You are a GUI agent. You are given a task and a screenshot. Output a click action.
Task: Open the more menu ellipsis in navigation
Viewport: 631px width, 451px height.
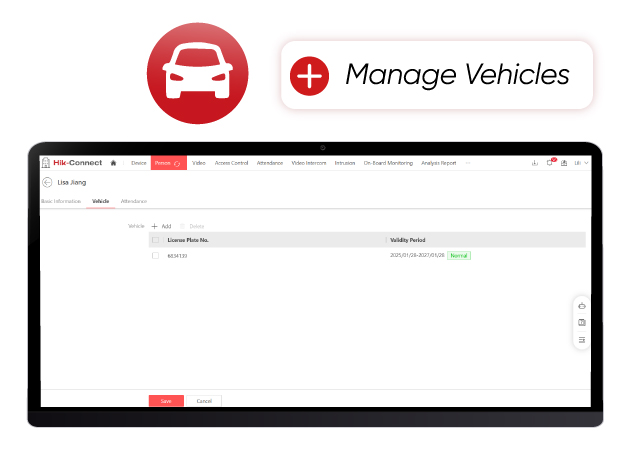pos(468,163)
